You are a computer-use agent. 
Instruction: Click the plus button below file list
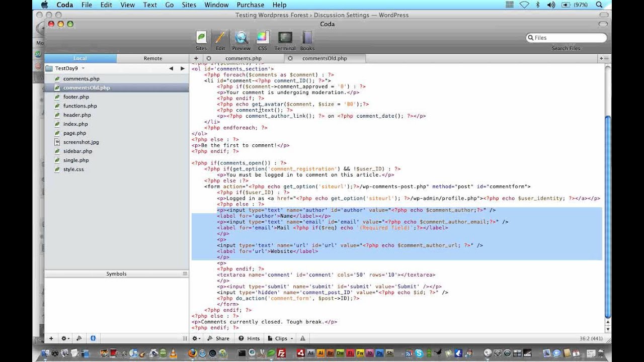tap(51, 338)
